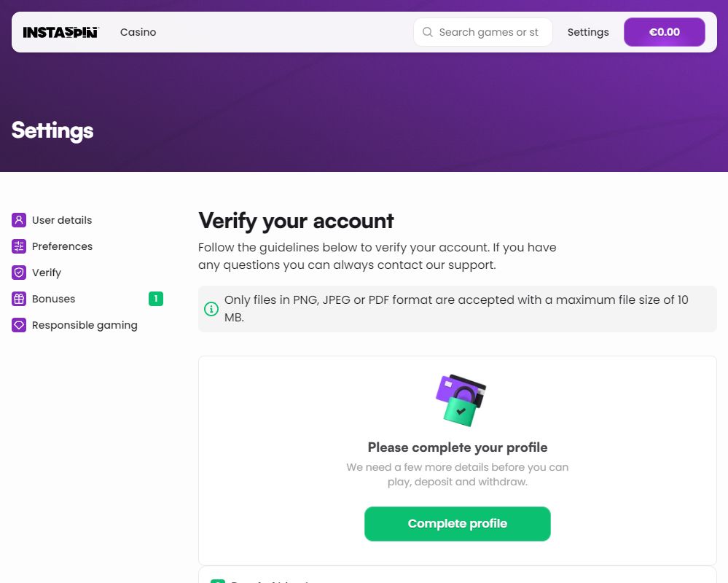The height and width of the screenshot is (583, 728).
Task: Click the green info circle icon
Action: tap(211, 309)
